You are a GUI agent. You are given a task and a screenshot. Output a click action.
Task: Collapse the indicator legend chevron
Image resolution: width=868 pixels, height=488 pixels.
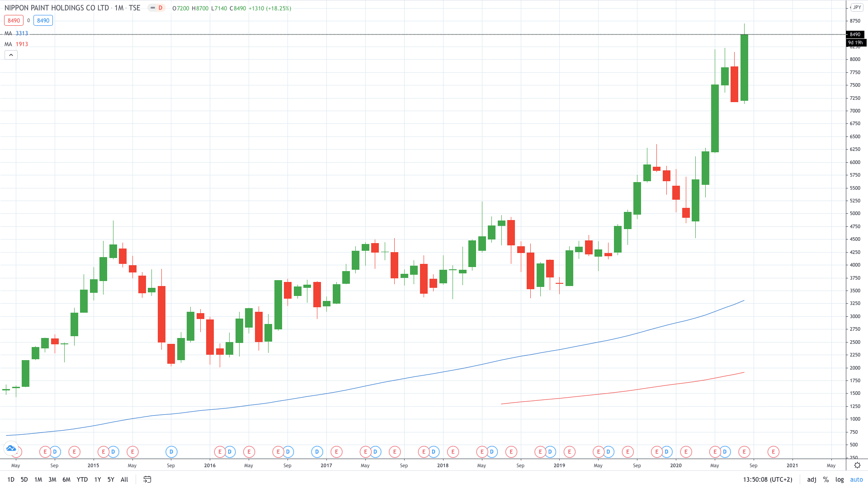11,55
